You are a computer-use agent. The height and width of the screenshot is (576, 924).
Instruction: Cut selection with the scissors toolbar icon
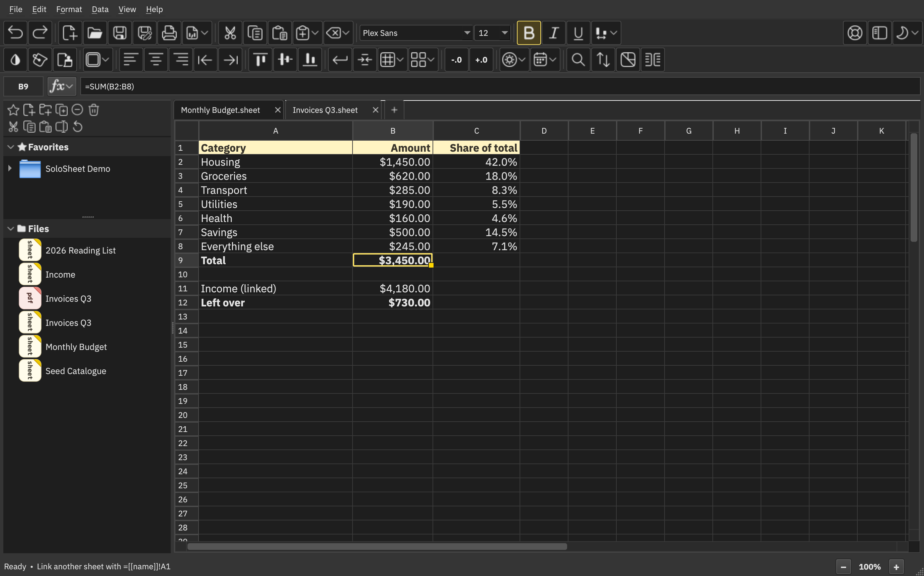click(x=230, y=33)
